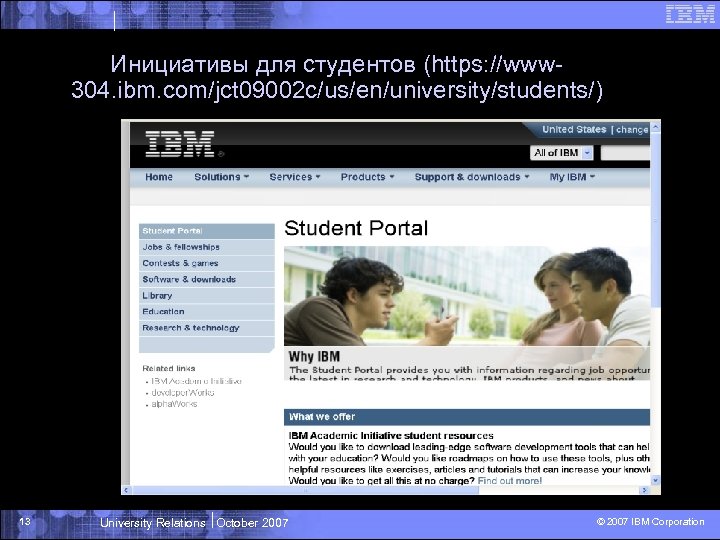Click the vertical scrollbar up arrow
The width and height of the screenshot is (720, 540).
[x=656, y=127]
